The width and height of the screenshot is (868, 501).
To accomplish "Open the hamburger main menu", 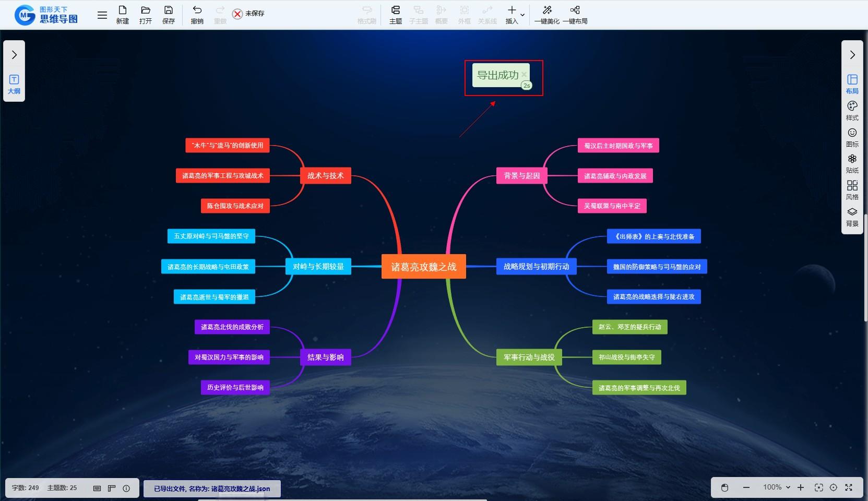I will pos(102,15).
